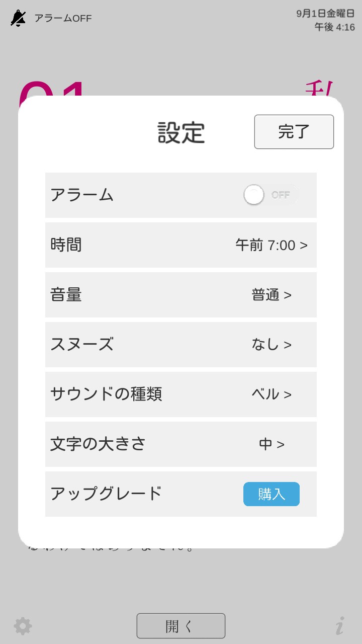Open the スヌーズ snooze option なし

pyautogui.click(x=271, y=345)
